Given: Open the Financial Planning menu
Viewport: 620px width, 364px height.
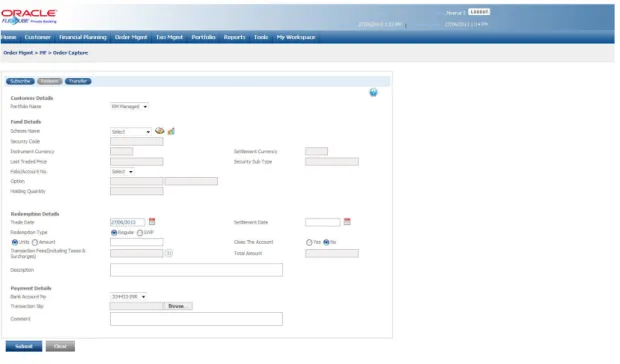Looking at the screenshot, I should coord(83,37).
